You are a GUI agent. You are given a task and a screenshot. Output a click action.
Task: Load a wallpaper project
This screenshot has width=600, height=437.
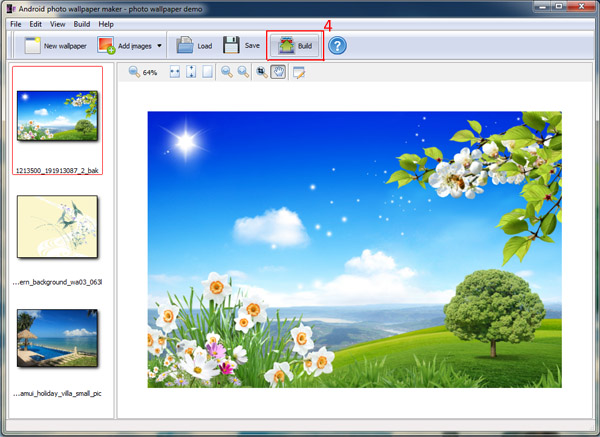pyautogui.click(x=194, y=46)
